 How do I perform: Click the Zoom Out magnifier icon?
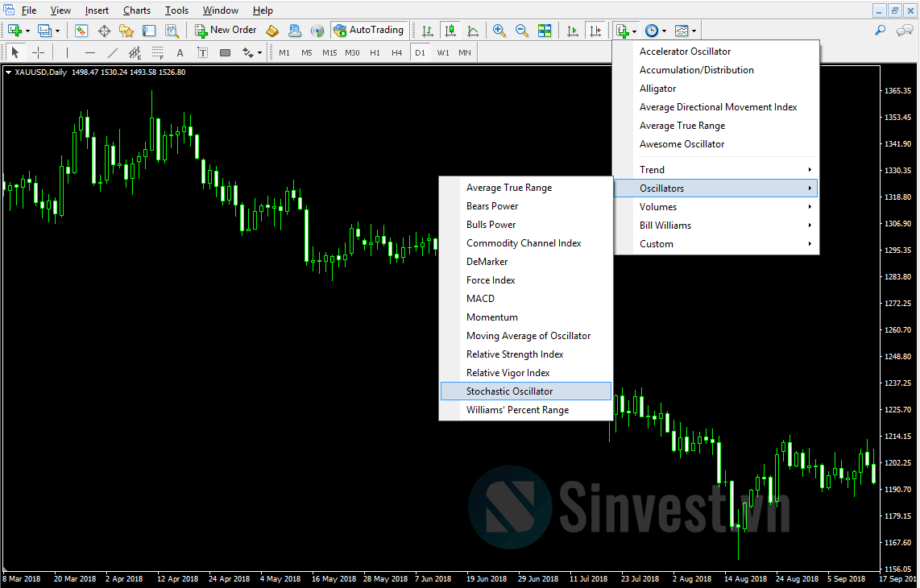point(521,31)
